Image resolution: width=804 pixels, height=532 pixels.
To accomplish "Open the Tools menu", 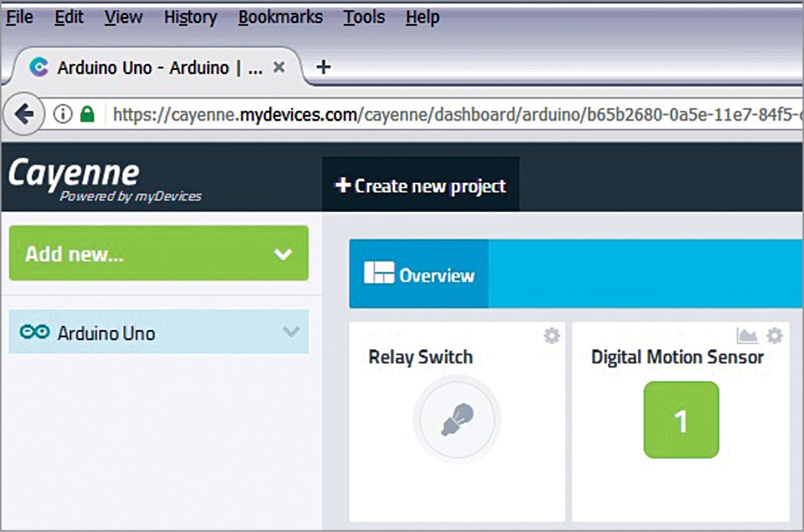I will click(x=364, y=16).
